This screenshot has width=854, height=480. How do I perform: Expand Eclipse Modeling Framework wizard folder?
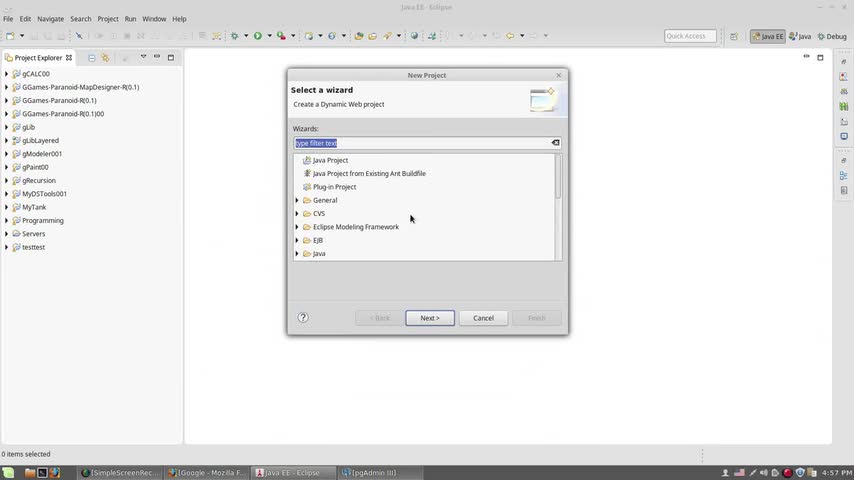click(x=297, y=227)
